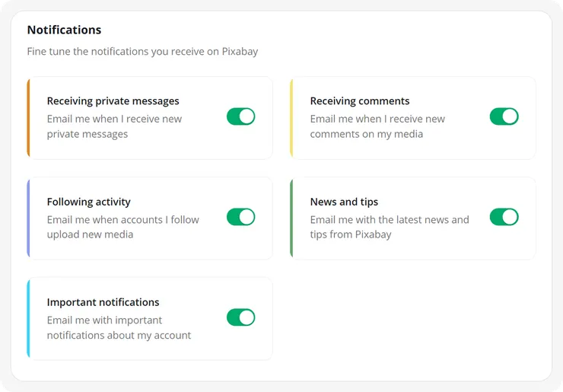Click the 'latest news and tips from Pixabay' text
Image resolution: width=563 pixels, height=392 pixels.
(x=389, y=227)
